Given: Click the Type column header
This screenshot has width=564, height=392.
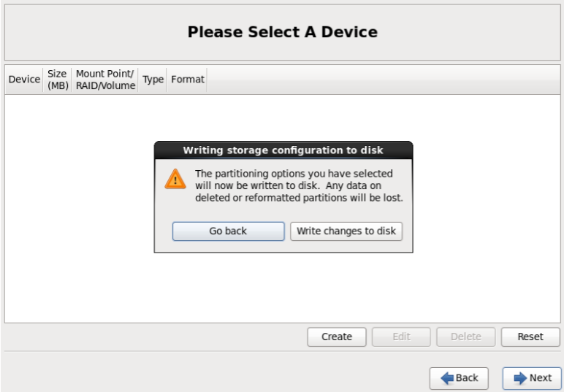Looking at the screenshot, I should (x=153, y=80).
